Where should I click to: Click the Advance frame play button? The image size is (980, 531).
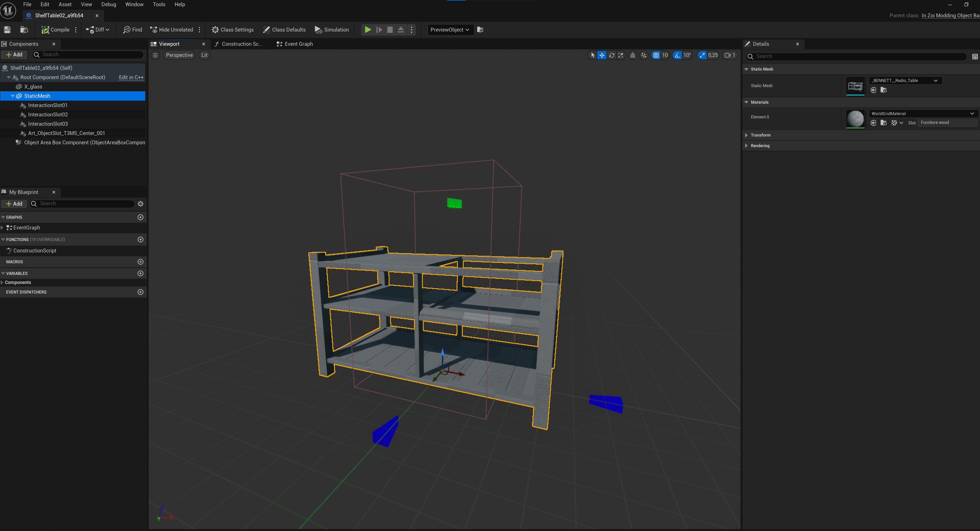[379, 30]
